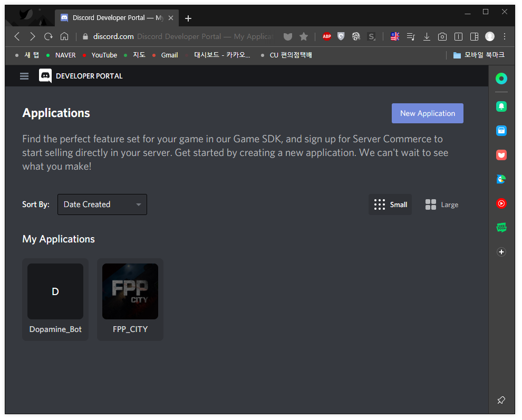This screenshot has width=522, height=420.
Task: Switch to Large grid view
Action: tap(441, 204)
